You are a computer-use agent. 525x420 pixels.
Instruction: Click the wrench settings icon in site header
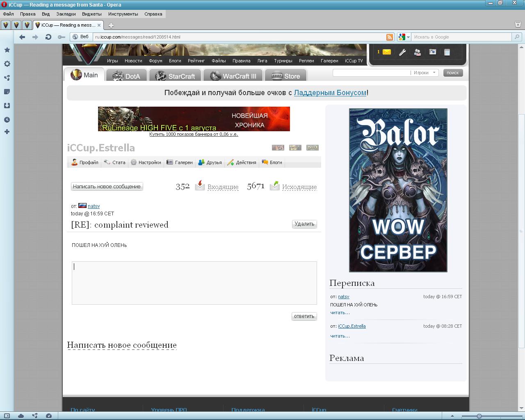402,52
